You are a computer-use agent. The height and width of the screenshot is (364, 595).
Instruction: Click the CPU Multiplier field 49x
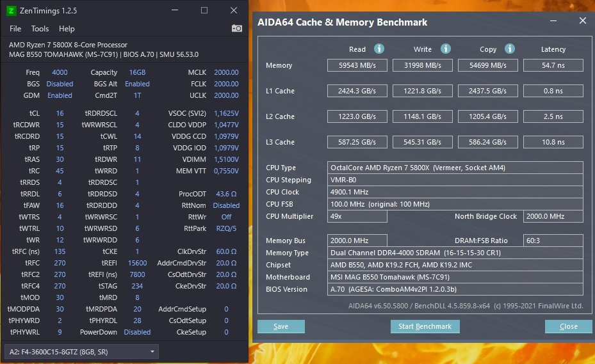pos(357,216)
